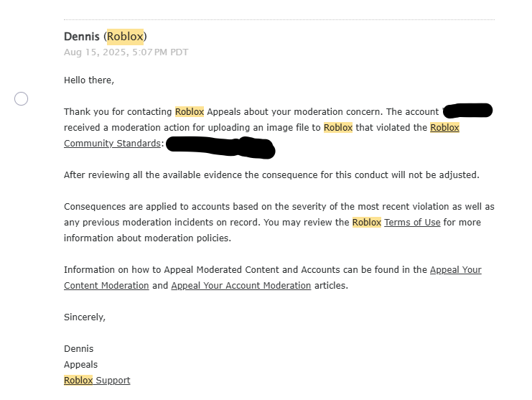
Task: Click the sender name Dennis in the header
Action: point(82,37)
